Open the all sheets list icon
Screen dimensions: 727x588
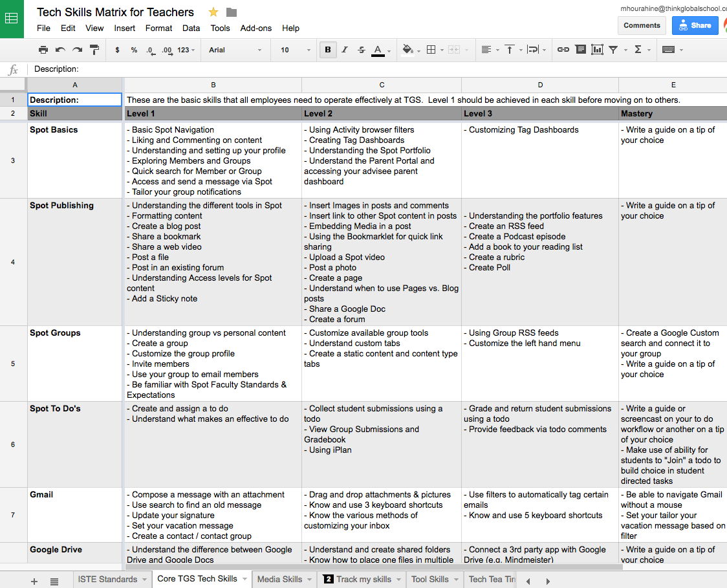pos(54,581)
